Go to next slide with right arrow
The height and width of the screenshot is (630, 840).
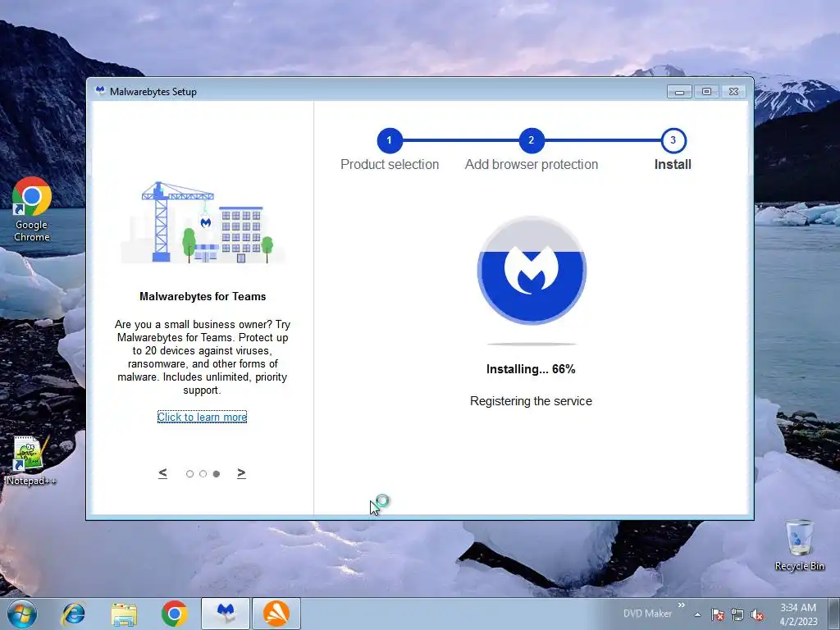(x=242, y=473)
